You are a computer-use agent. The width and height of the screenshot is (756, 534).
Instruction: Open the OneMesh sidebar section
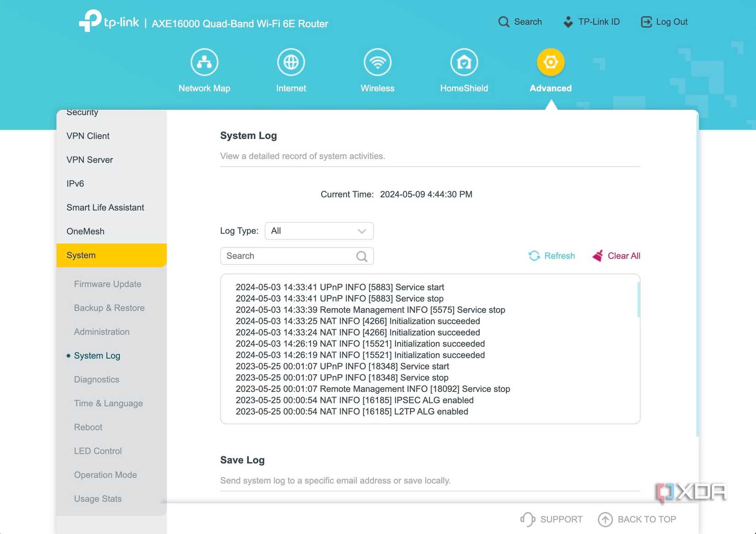click(85, 231)
